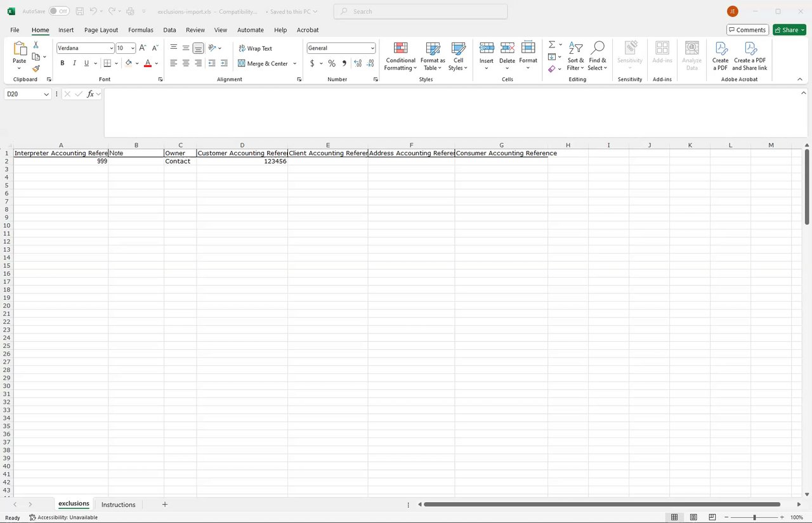This screenshot has width=812, height=523.
Task: Open the font size dropdown
Action: tap(133, 48)
